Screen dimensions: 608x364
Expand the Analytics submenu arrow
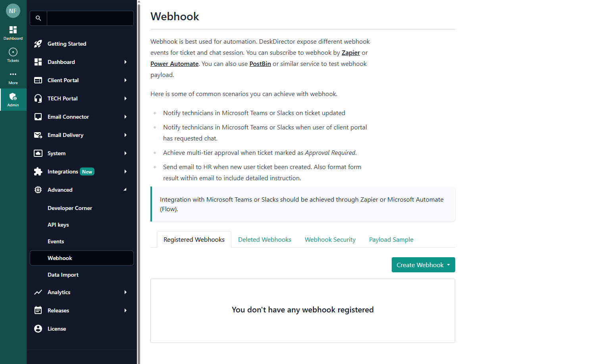pyautogui.click(x=125, y=292)
